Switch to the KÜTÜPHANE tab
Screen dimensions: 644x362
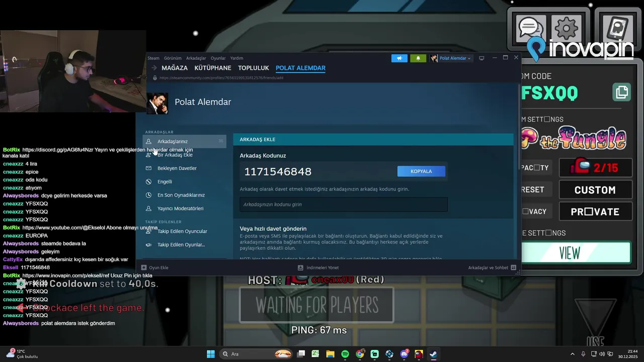213,68
